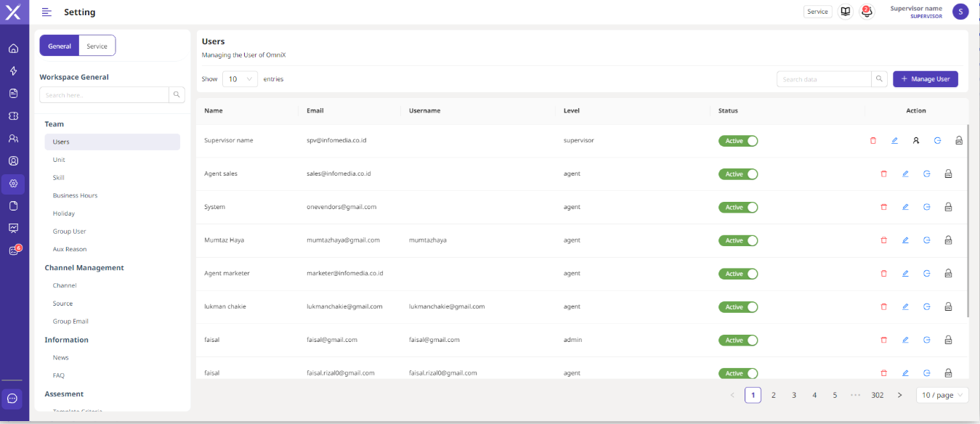This screenshot has height=424, width=980.
Task: Collapse sidebar with the hamburger menu icon
Action: (46, 12)
